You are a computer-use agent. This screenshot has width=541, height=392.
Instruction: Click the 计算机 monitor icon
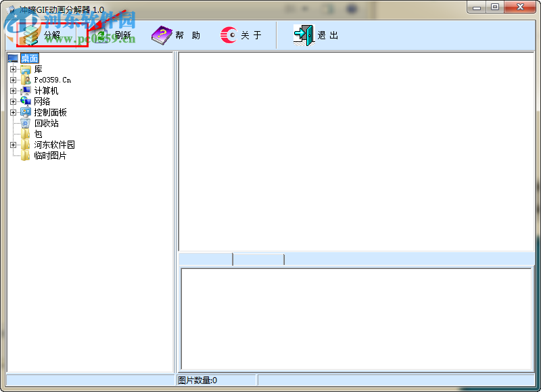point(25,91)
